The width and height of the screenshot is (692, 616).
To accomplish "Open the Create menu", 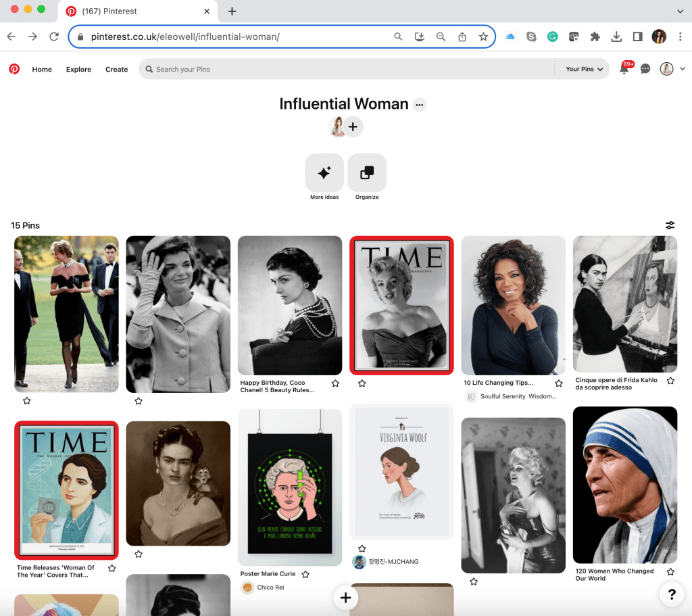I will (x=116, y=69).
